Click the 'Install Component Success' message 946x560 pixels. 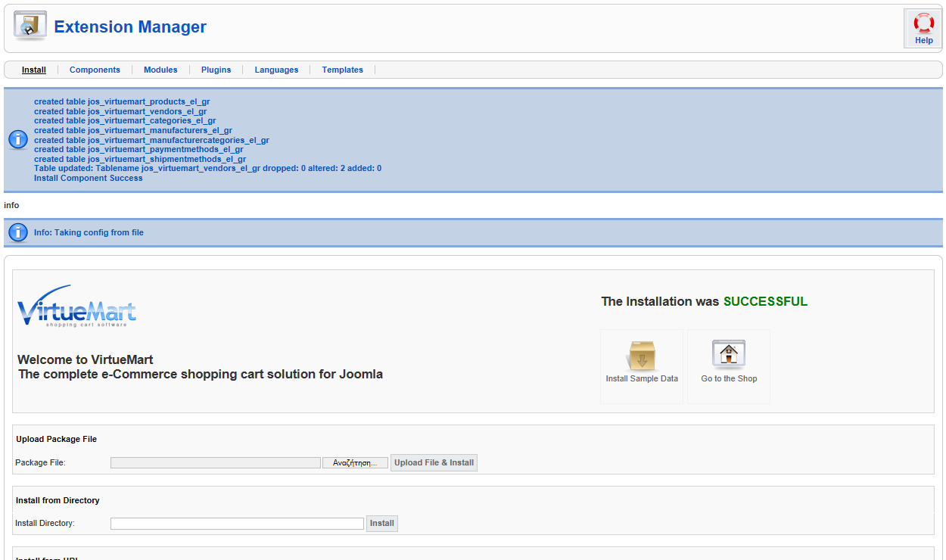(x=88, y=178)
